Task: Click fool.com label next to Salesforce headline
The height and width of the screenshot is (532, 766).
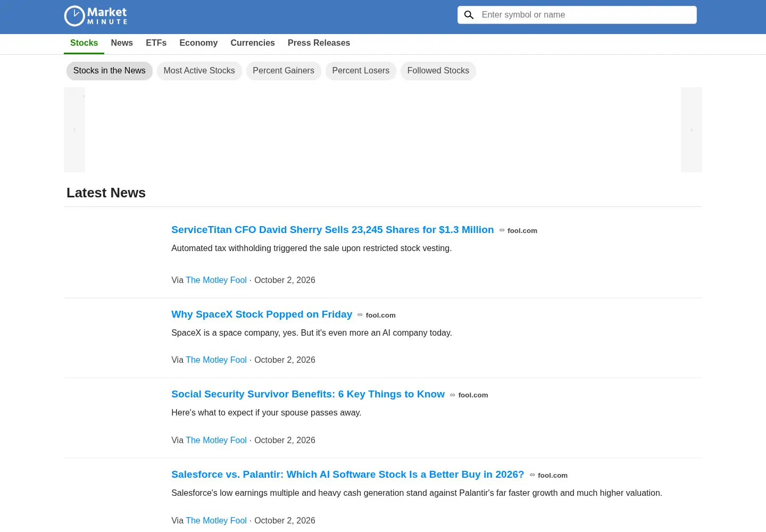Action: pos(553,476)
